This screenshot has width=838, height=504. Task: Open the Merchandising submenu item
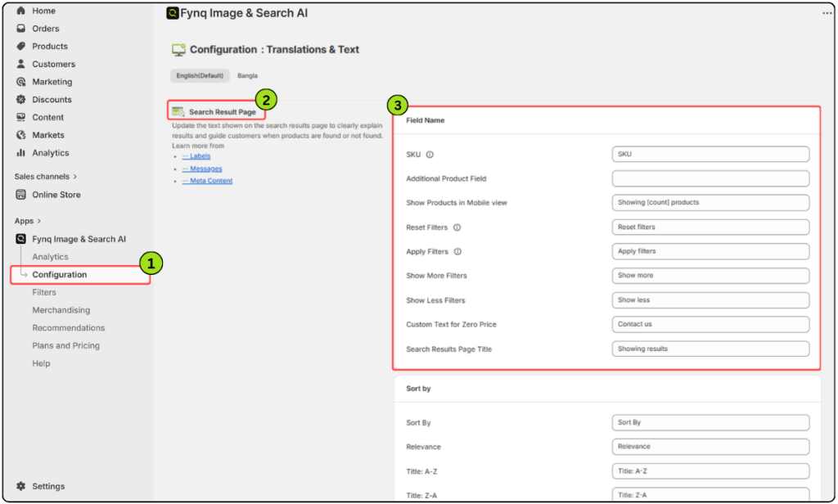click(x=61, y=310)
